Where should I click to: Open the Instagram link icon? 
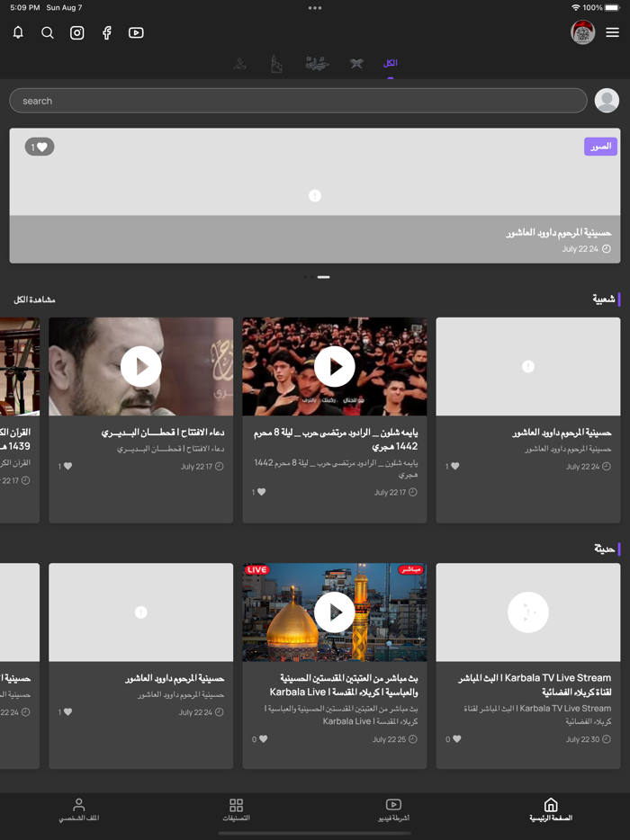77,32
